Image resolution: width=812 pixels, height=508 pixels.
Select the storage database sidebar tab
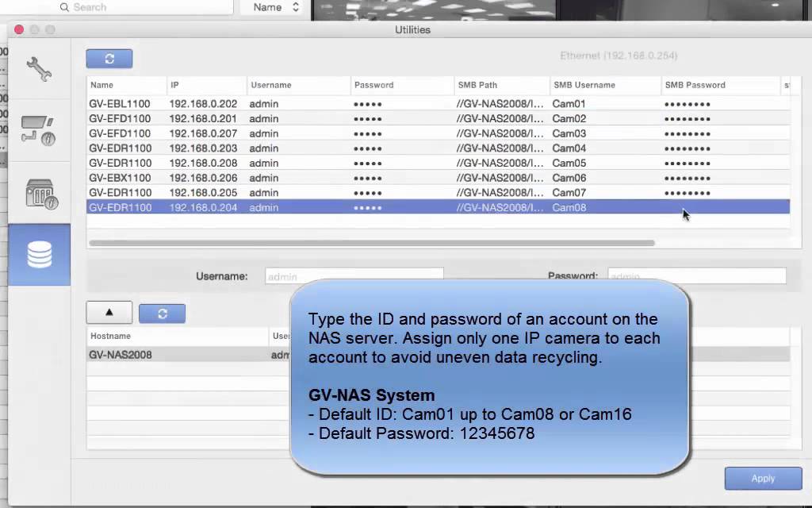(39, 255)
